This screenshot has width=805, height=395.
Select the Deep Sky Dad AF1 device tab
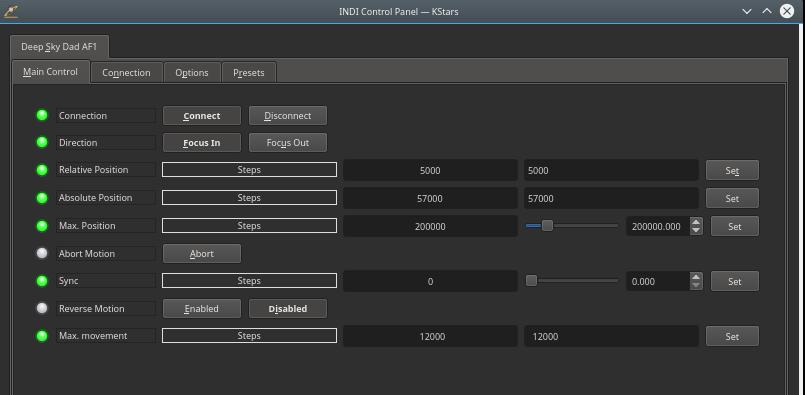[x=59, y=47]
